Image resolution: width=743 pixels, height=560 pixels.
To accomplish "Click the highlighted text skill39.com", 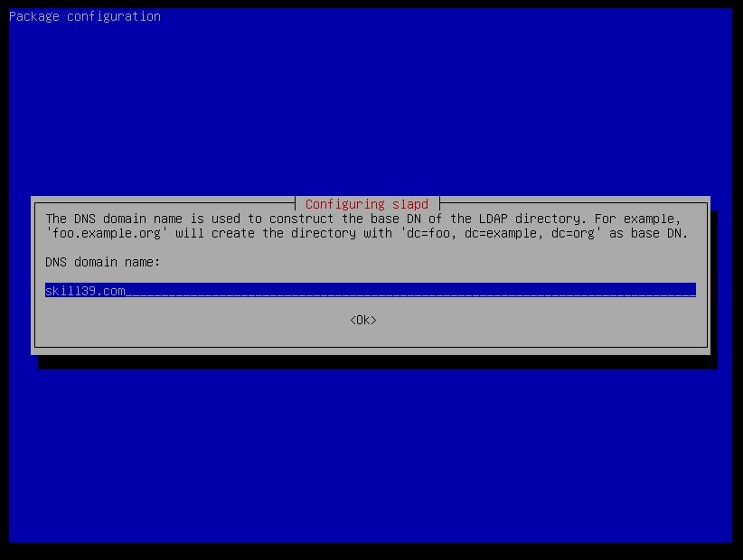I will click(x=85, y=290).
